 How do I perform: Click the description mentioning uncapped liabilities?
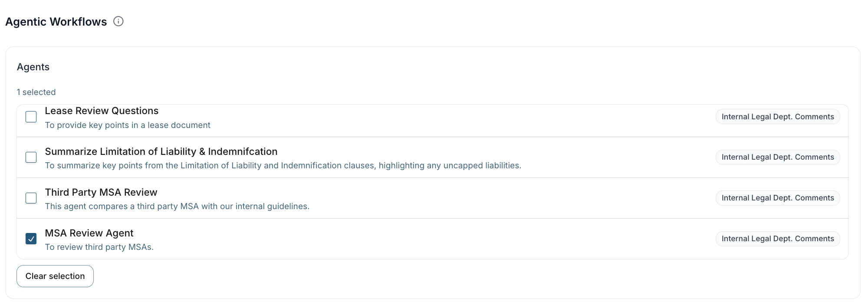[283, 166]
